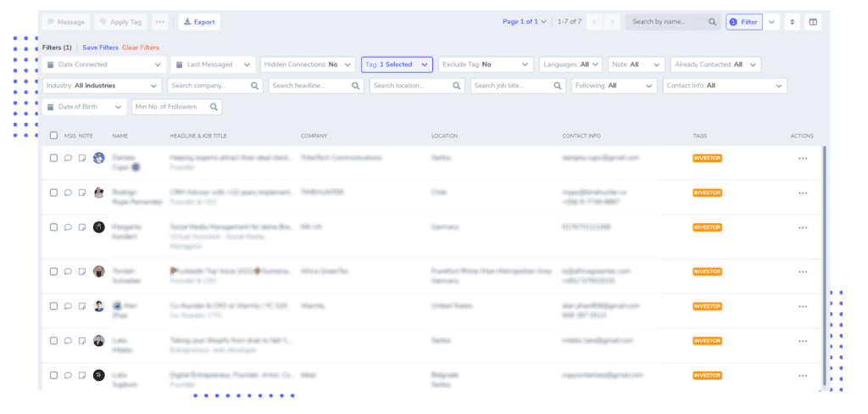Screen dimensions: 868x414
Task: Click the magnifier icon in Search by name
Action: click(712, 22)
